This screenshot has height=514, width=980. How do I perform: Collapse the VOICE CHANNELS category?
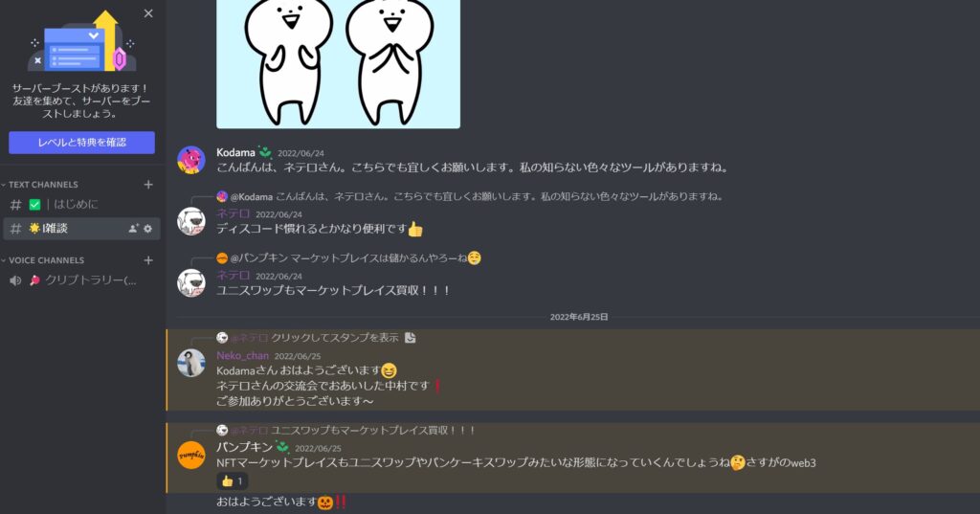click(42, 260)
